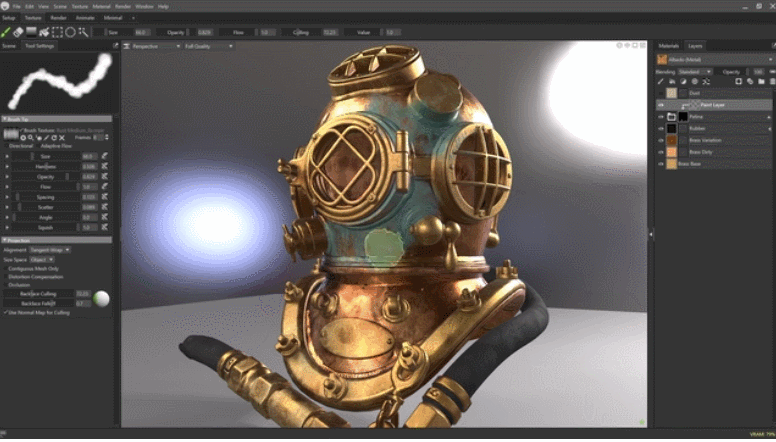Screen dimensions: 776x442
Task: Pick the circular selection tool
Action: tap(70, 32)
